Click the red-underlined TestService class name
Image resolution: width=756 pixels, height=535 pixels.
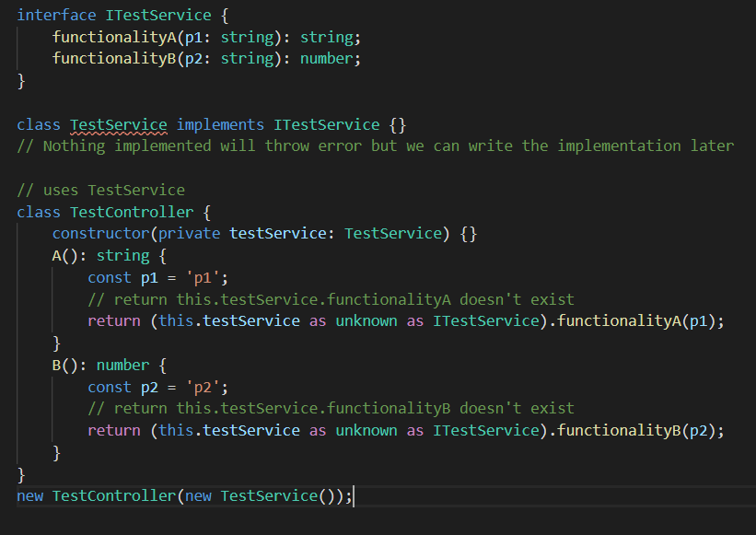[x=118, y=123]
